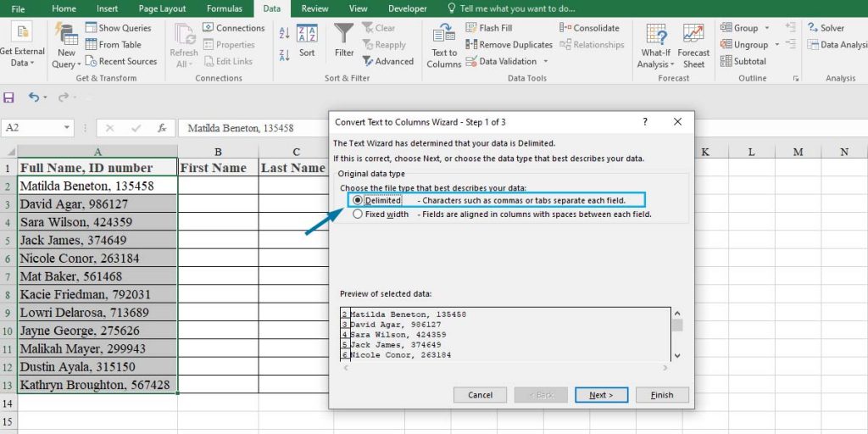Expand Ungroup dropdown arrow
Viewport: 868px width, 434px height.
coord(776,44)
